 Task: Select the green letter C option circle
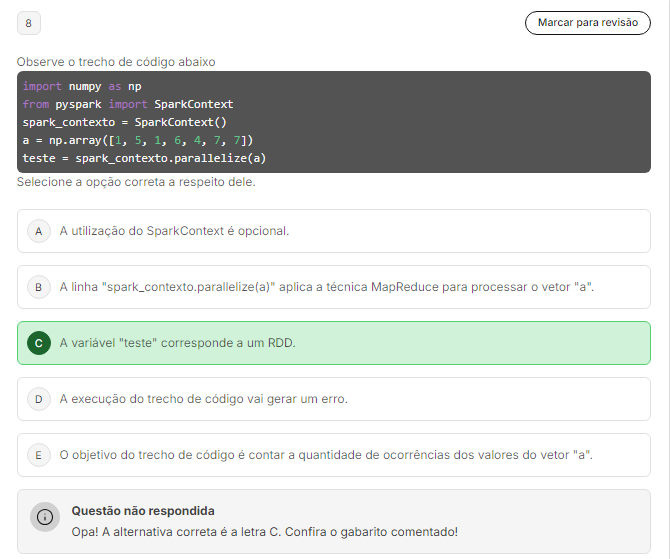coord(38,343)
